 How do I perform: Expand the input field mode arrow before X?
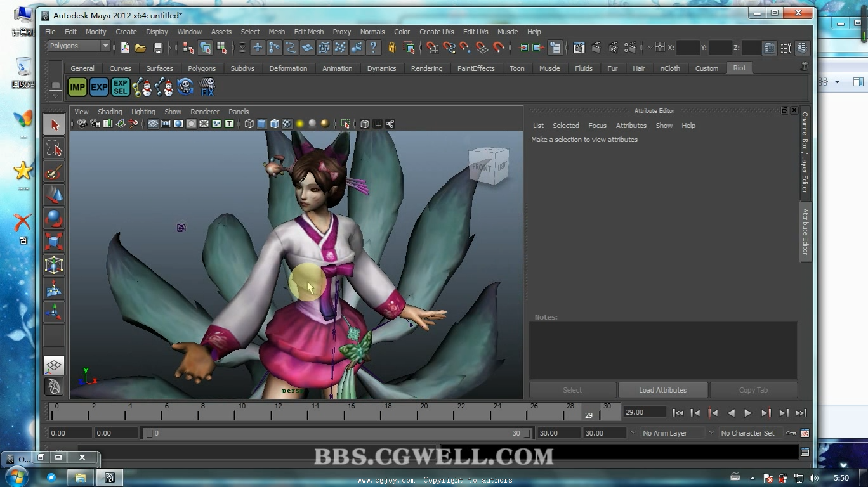(x=650, y=47)
